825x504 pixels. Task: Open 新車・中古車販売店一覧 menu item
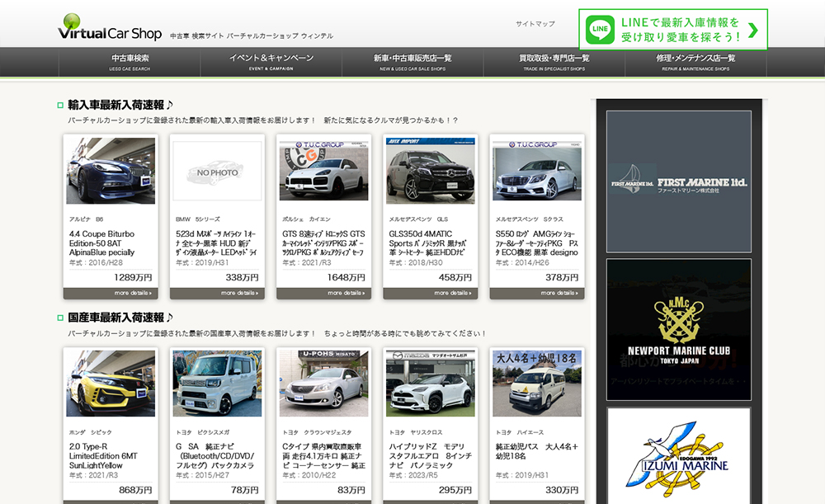tap(412, 62)
